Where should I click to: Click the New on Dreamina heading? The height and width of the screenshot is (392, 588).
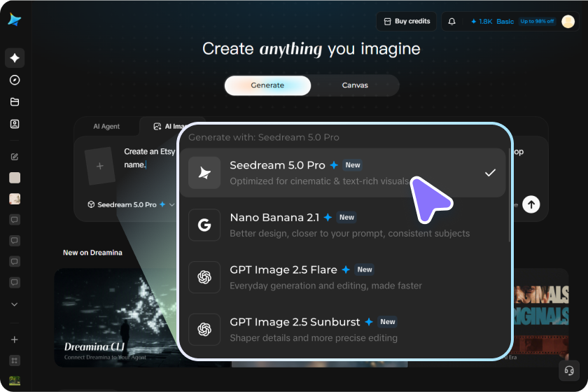click(92, 253)
